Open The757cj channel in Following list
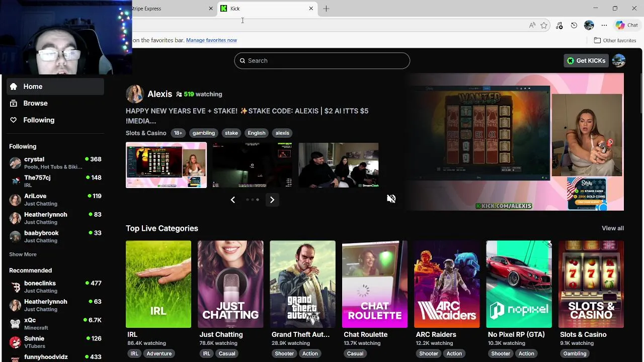The width and height of the screenshot is (644, 362). (55, 181)
